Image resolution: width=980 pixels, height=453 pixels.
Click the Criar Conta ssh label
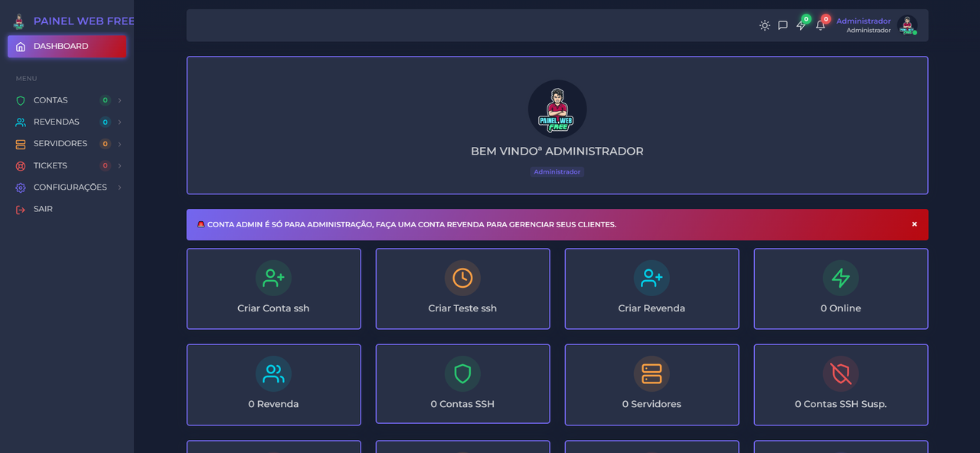pos(273,308)
